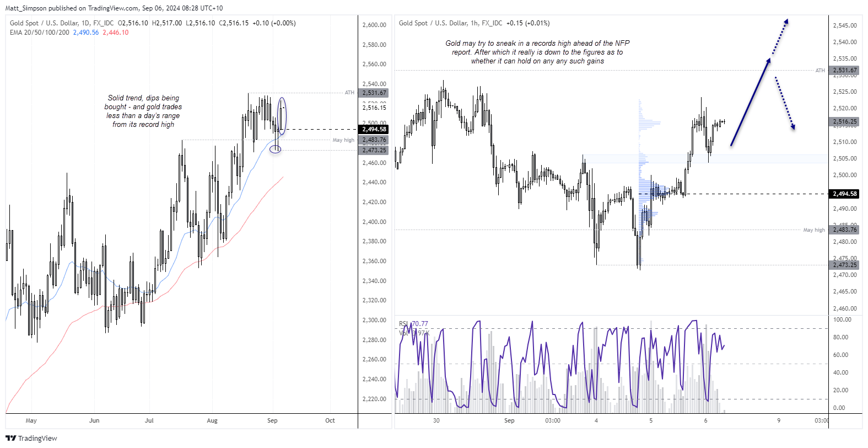Click the Aug label on daily time axis
868x448 pixels.
tap(212, 420)
